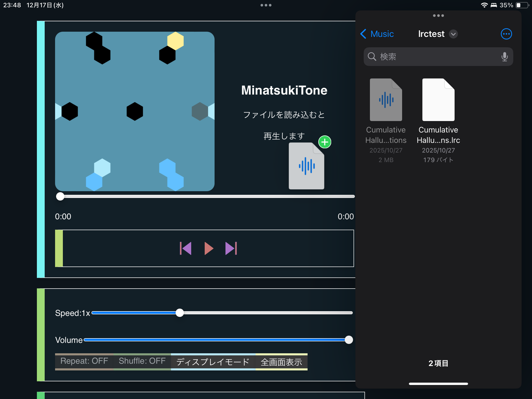
Task: Open the Cumulative Hallu...ns.lrc lyrics file
Action: coord(438,100)
